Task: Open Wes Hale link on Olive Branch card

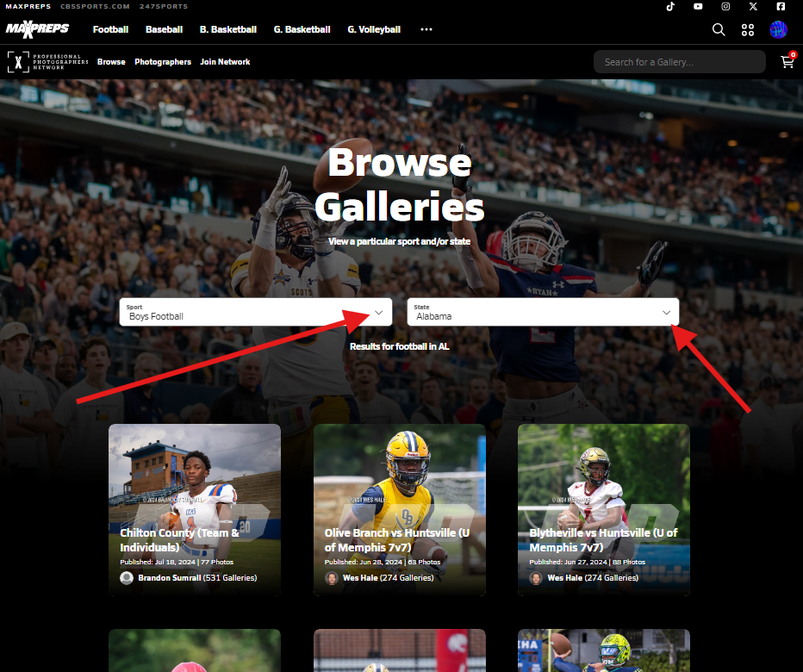Action: point(389,578)
